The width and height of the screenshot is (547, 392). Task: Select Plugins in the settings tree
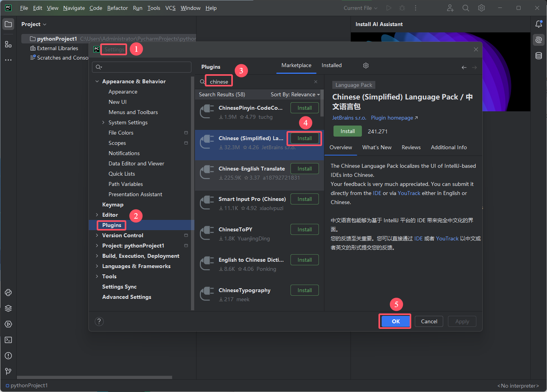tap(142, 225)
